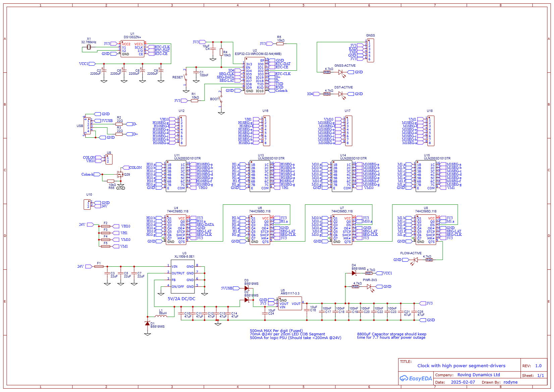This screenshot has width=554, height=392.
Task: Select the U9 connector designator
Action: coord(109,153)
